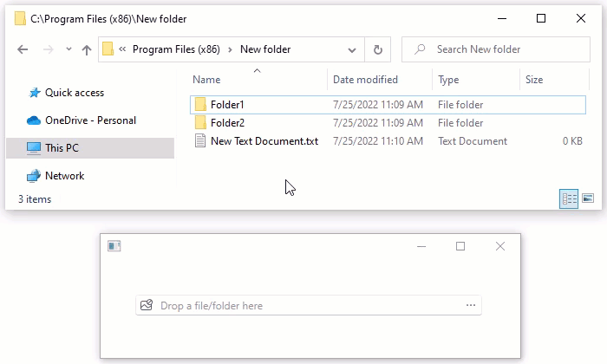This screenshot has width=607, height=364.
Task: Select OneDrive - Personal in the sidebar
Action: (x=90, y=120)
